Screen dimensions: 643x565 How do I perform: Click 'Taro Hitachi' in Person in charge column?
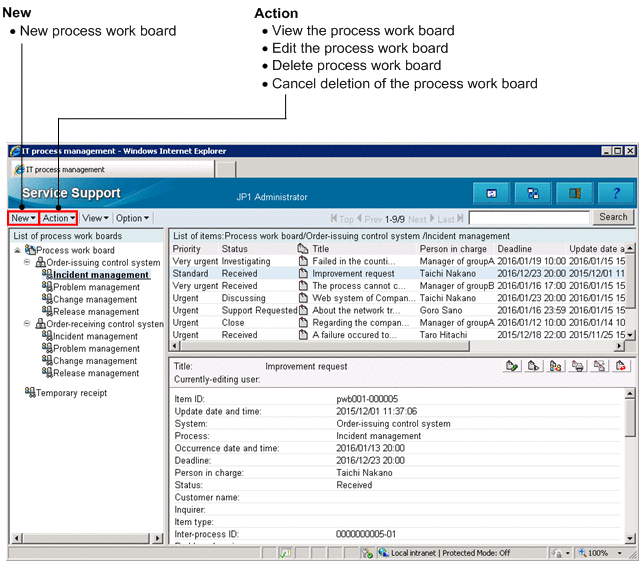(x=443, y=335)
